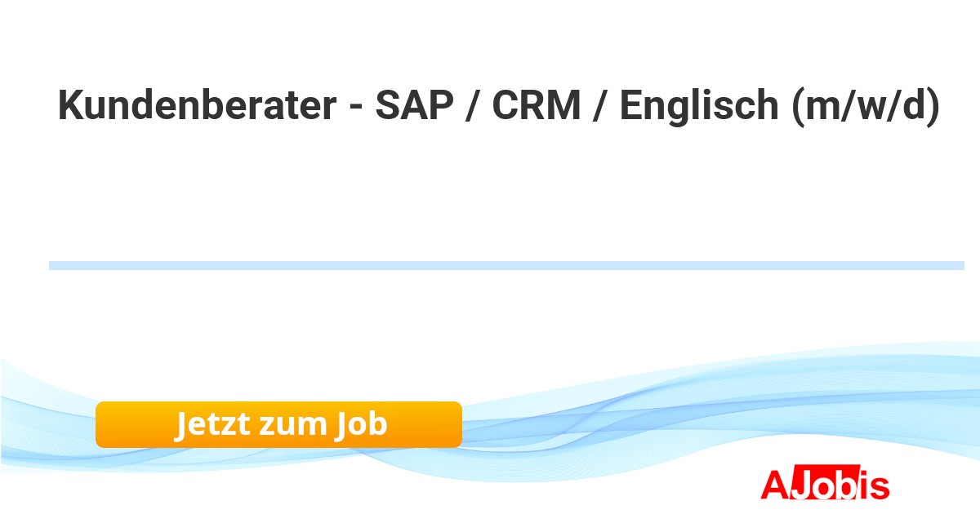Screen dimensions: 980x514
Task: Select the job title heading text
Action: (499, 106)
